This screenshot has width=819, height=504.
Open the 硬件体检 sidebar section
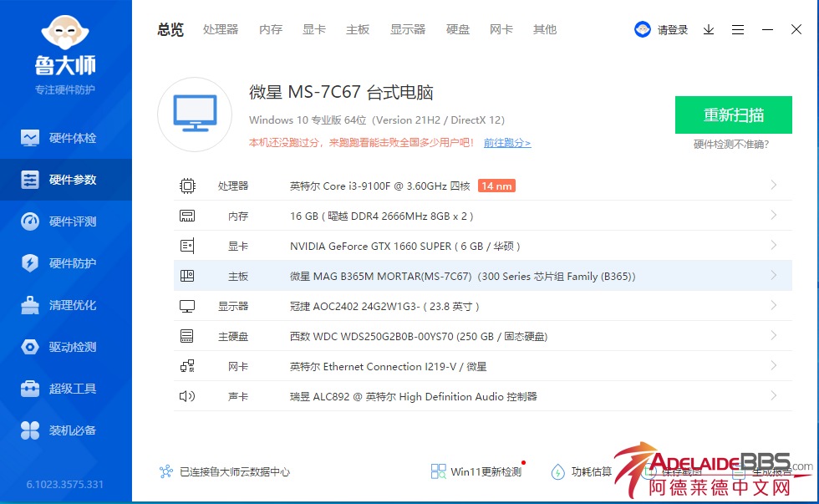click(x=66, y=138)
